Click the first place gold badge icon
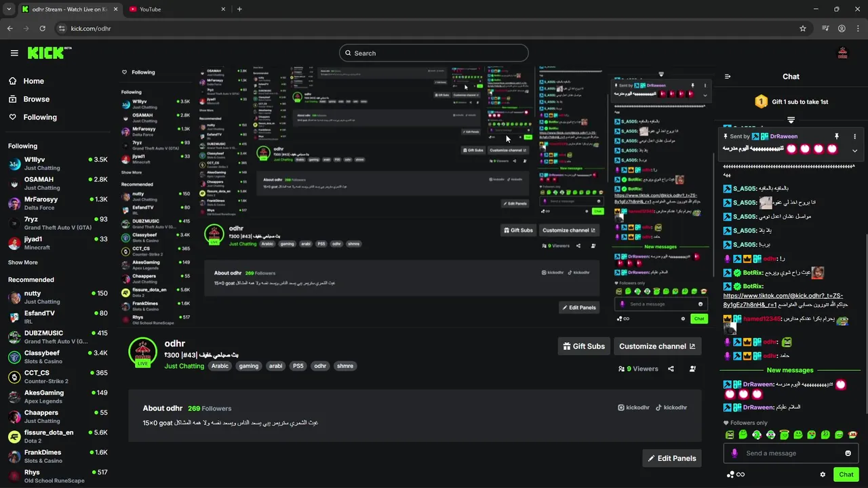This screenshot has width=868, height=488. coord(761,102)
